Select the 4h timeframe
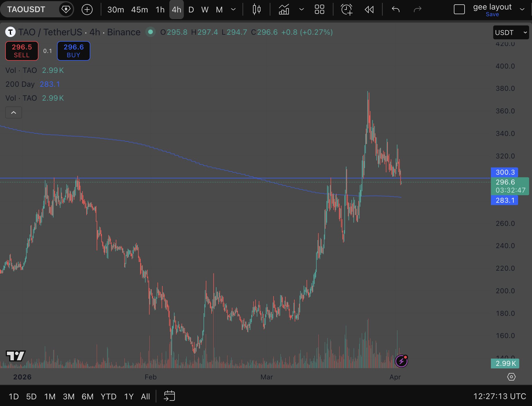Viewport: 532px width, 406px height. pyautogui.click(x=176, y=10)
